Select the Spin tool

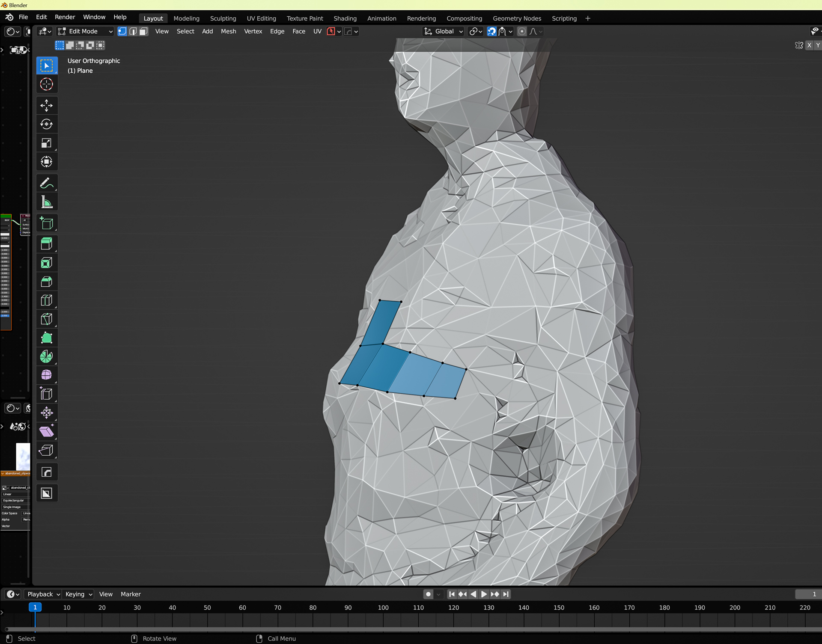pos(47,356)
